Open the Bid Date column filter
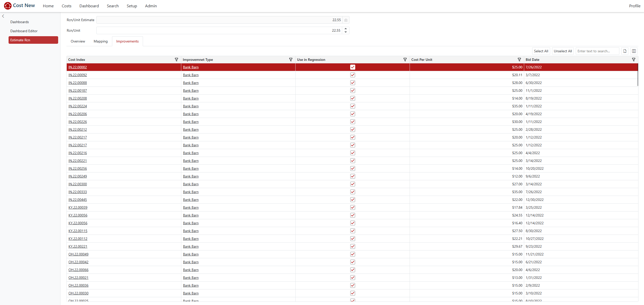 633,60
